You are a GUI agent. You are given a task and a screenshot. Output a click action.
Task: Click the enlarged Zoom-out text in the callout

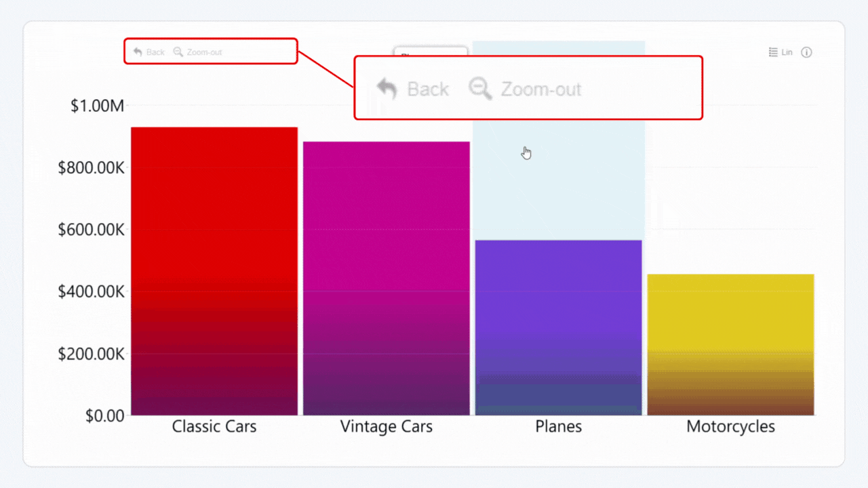540,89
